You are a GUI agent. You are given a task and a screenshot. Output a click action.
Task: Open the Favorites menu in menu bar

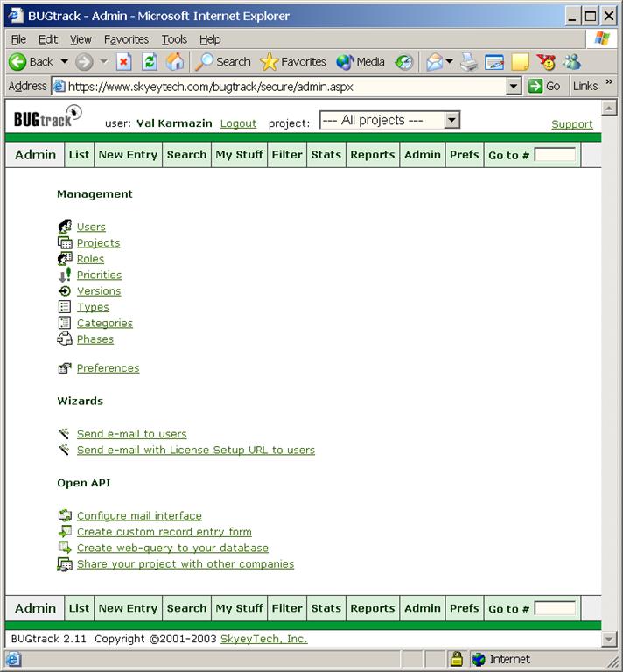click(x=126, y=39)
